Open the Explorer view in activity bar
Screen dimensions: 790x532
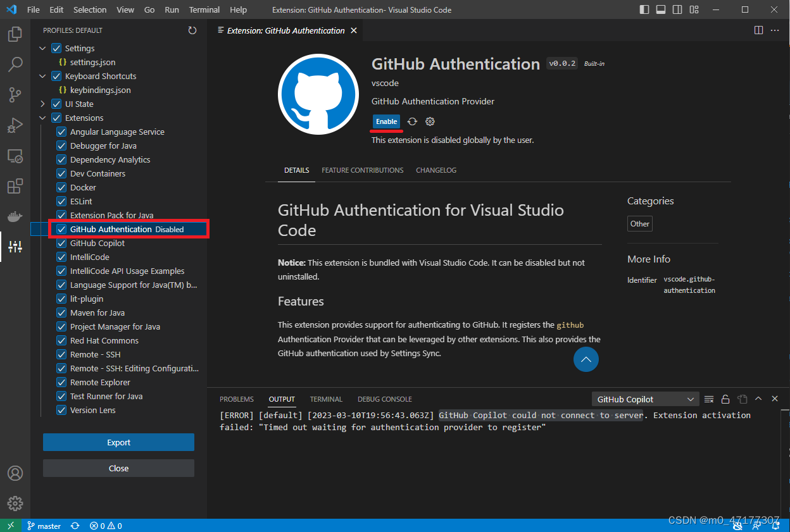click(x=15, y=34)
